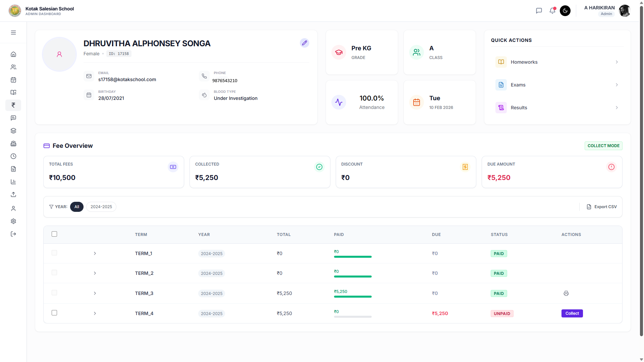Screen dimensions: 644x362
Task: Check the checkbox on the TERM_4 row
Action: click(54, 313)
